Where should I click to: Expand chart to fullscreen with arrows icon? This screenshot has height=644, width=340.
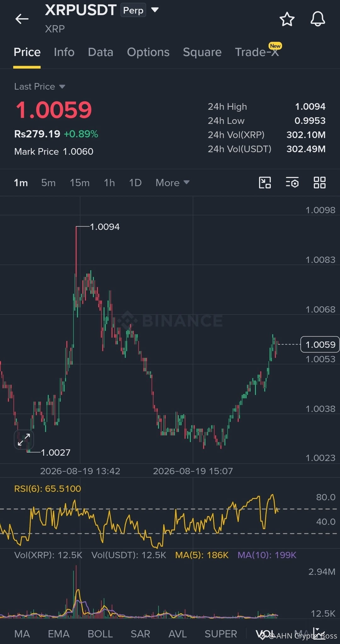[x=24, y=439]
